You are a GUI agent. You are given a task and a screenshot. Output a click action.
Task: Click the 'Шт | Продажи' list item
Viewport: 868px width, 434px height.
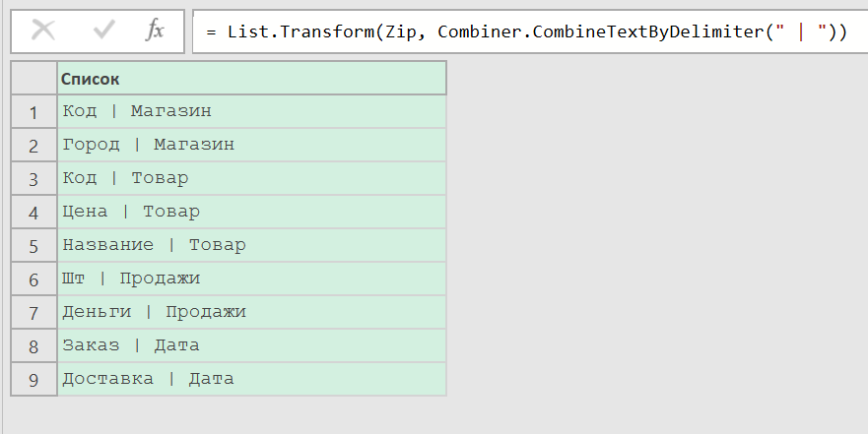pos(131,279)
